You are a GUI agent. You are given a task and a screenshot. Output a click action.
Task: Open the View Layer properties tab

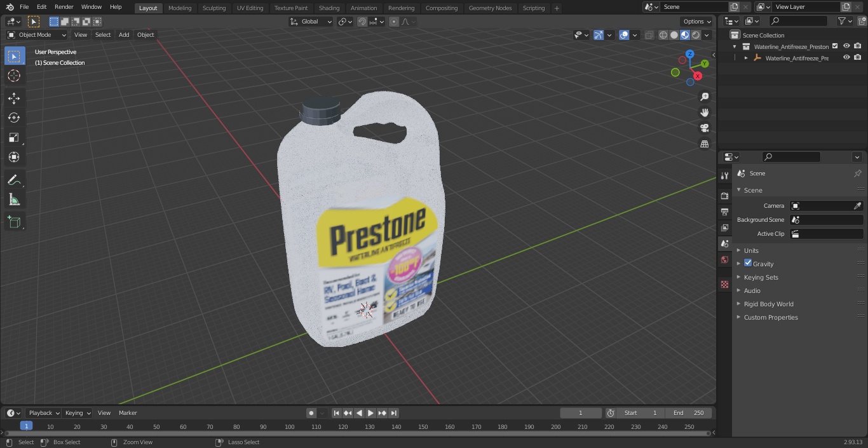pyautogui.click(x=724, y=227)
